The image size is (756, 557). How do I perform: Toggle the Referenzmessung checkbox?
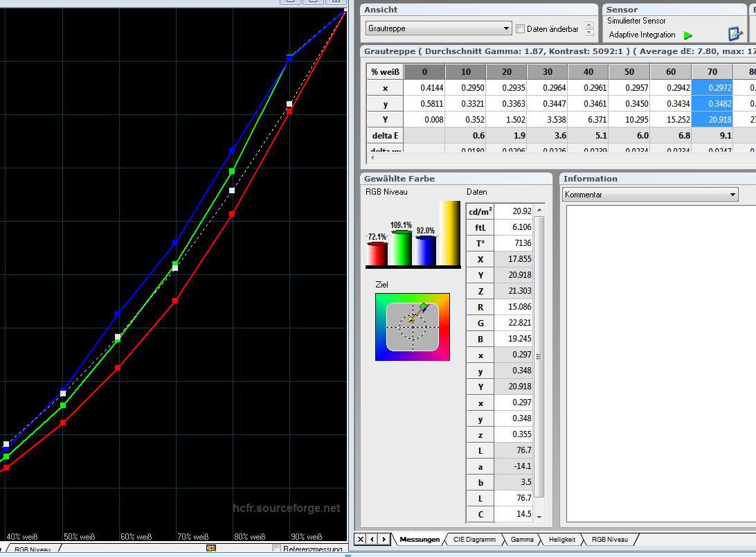277,549
